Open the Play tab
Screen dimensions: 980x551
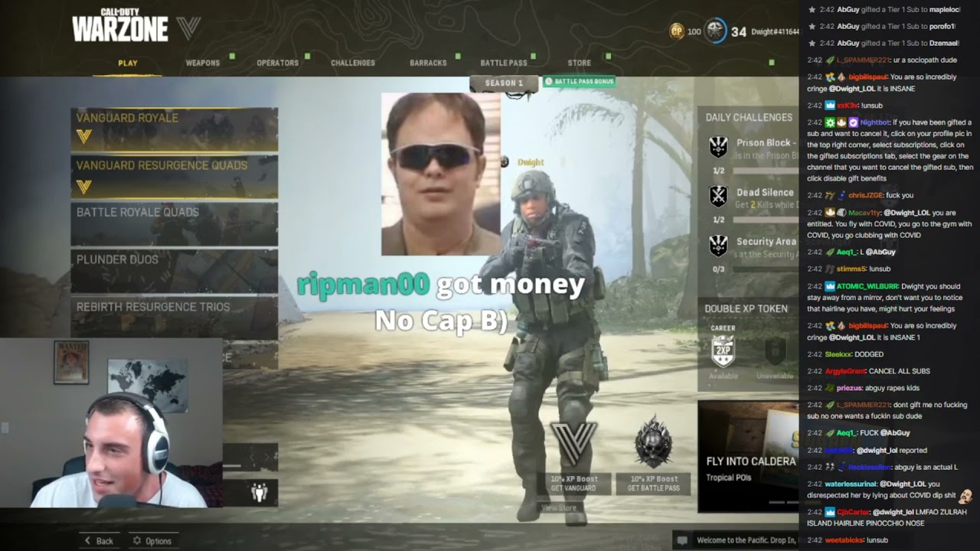point(128,63)
